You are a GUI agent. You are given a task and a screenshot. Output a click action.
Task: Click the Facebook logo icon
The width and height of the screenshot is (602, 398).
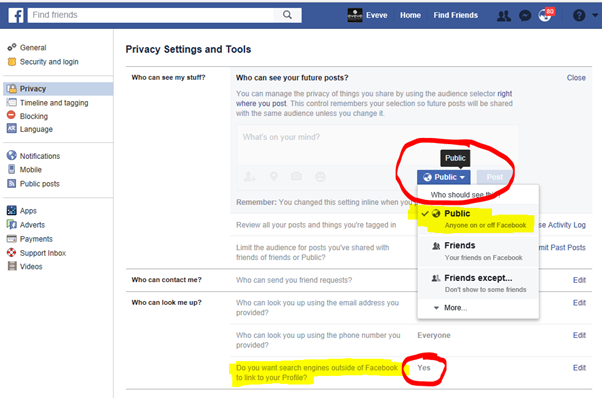[x=16, y=15]
